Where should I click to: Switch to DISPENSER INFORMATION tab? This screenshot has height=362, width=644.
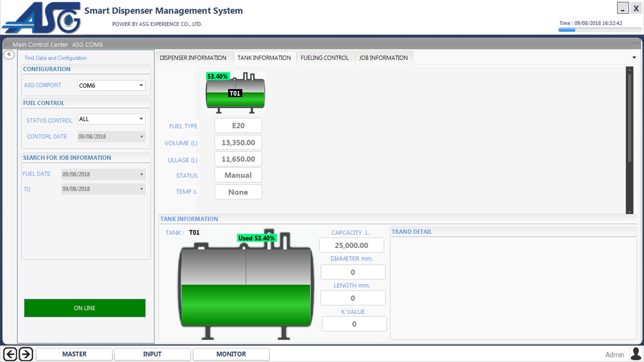[193, 58]
